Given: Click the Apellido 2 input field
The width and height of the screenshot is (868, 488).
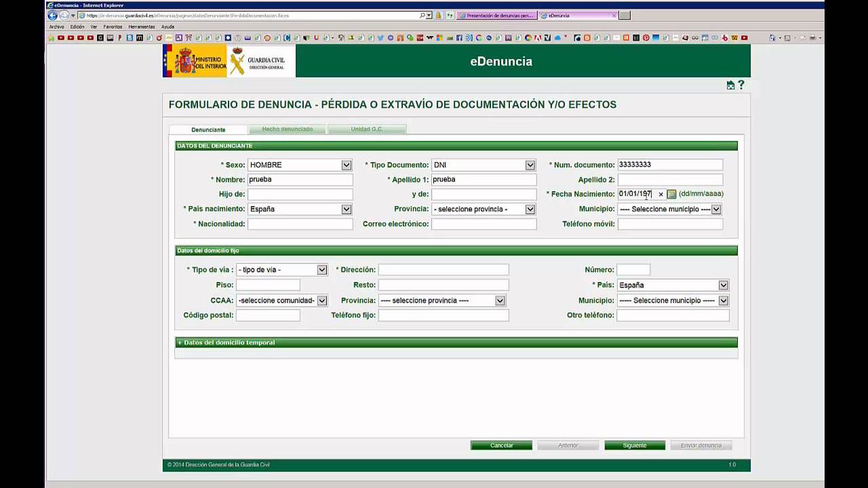Looking at the screenshot, I should coord(670,179).
